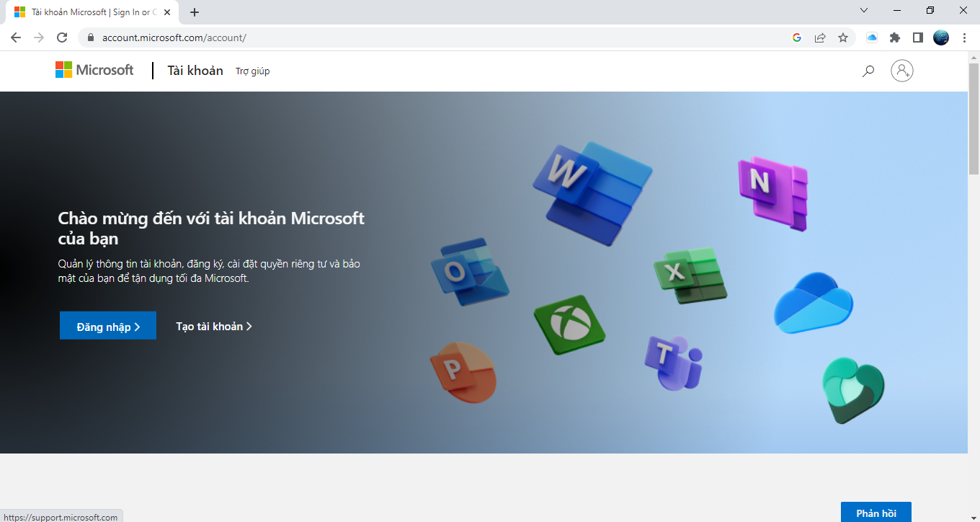Open Chrome's three-dot menu
This screenshot has width=980, height=522.
pos(964,37)
